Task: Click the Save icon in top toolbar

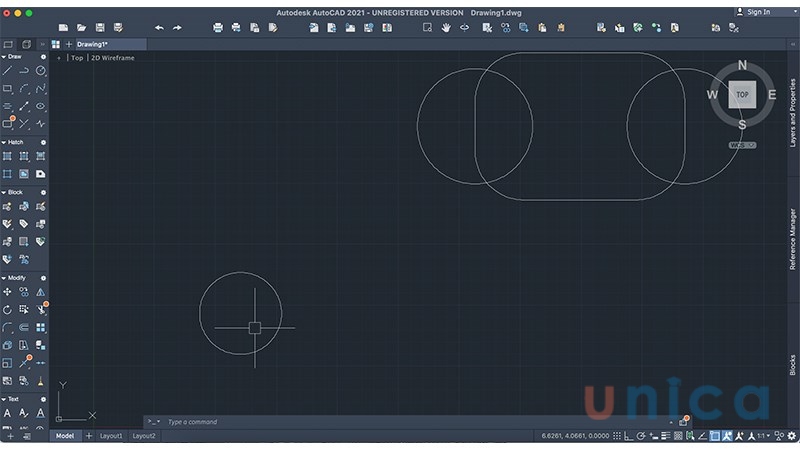Action: pyautogui.click(x=100, y=27)
